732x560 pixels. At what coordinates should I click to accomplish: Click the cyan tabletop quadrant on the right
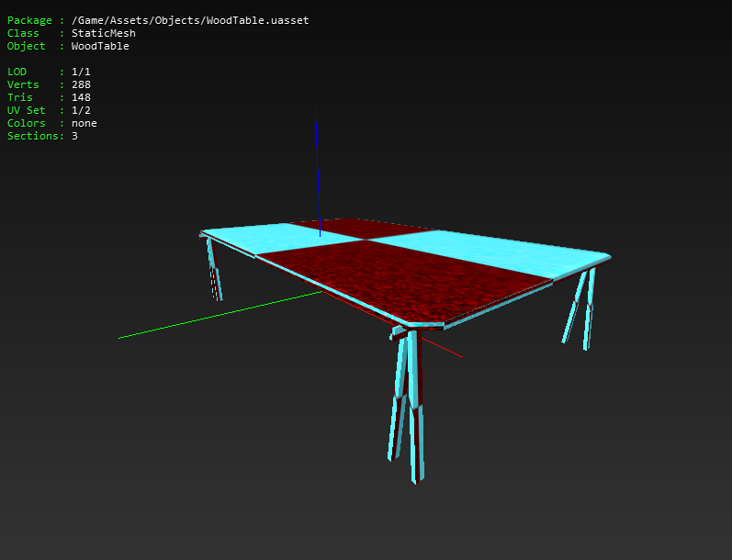pyautogui.click(x=490, y=252)
